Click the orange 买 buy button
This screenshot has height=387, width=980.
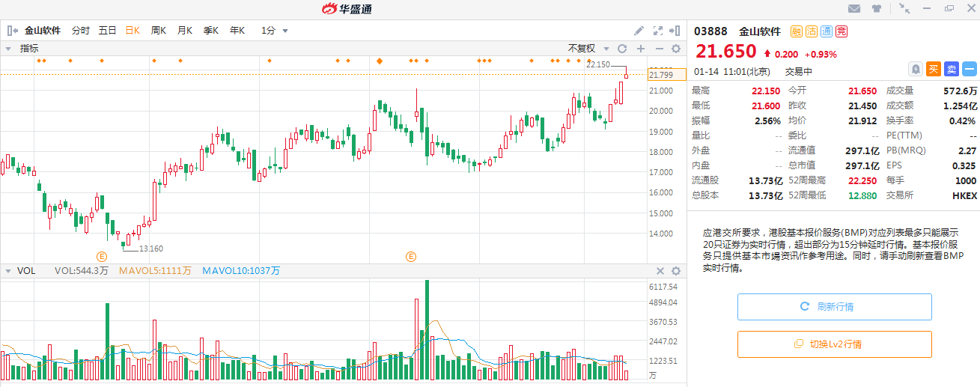(933, 69)
